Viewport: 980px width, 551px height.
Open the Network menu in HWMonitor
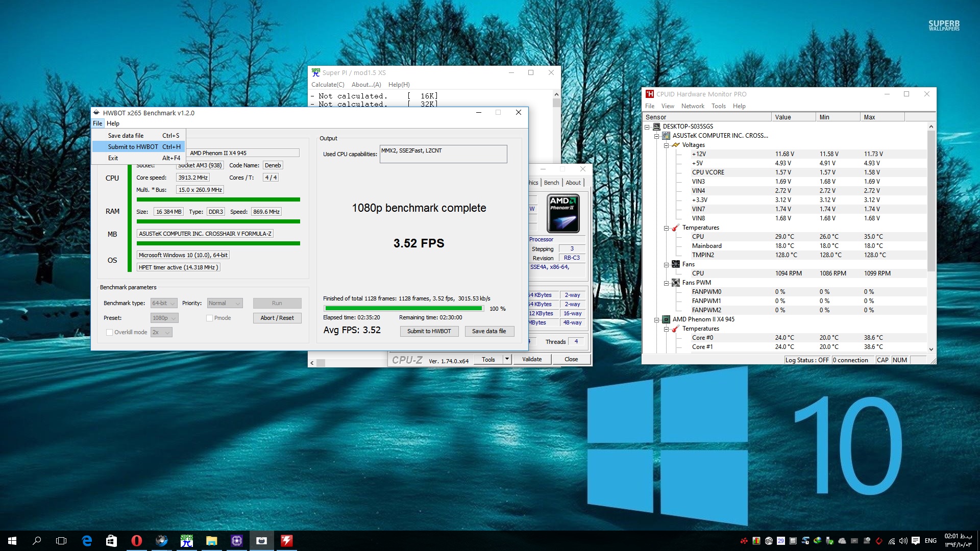tap(693, 106)
